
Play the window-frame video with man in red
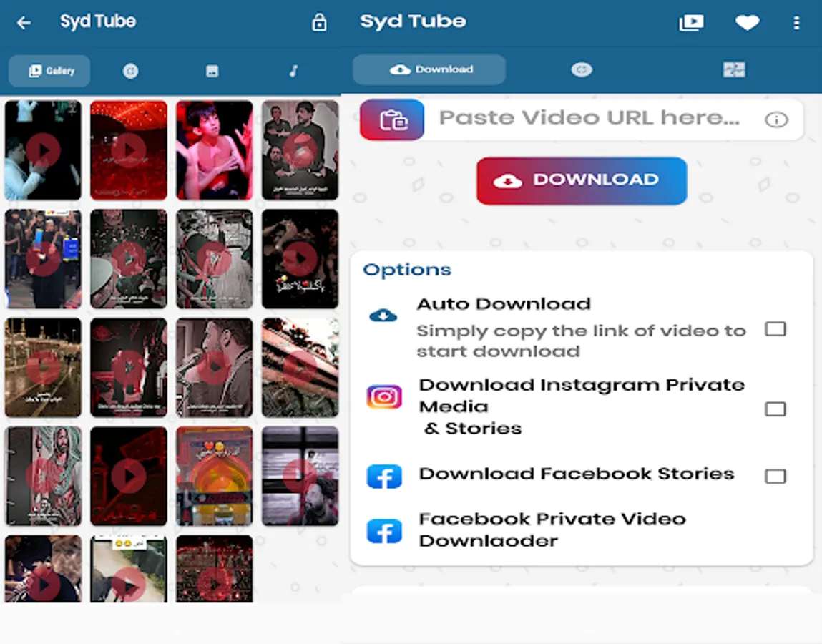coord(300,476)
